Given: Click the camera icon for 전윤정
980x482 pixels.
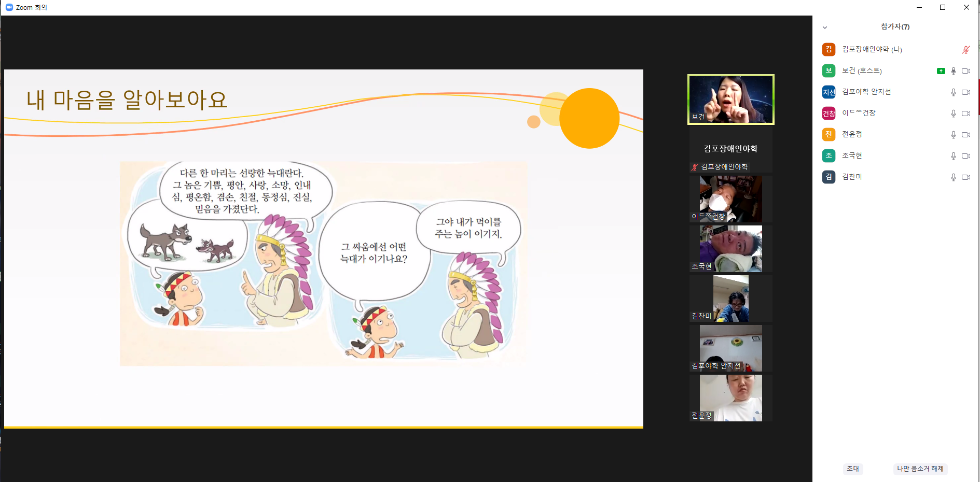Looking at the screenshot, I should pos(965,135).
